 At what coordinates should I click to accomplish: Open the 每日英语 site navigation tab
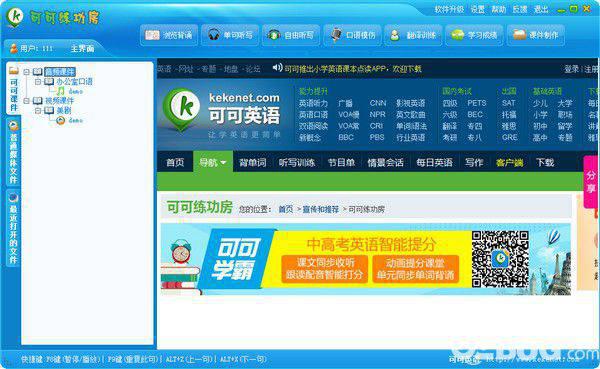coord(434,162)
